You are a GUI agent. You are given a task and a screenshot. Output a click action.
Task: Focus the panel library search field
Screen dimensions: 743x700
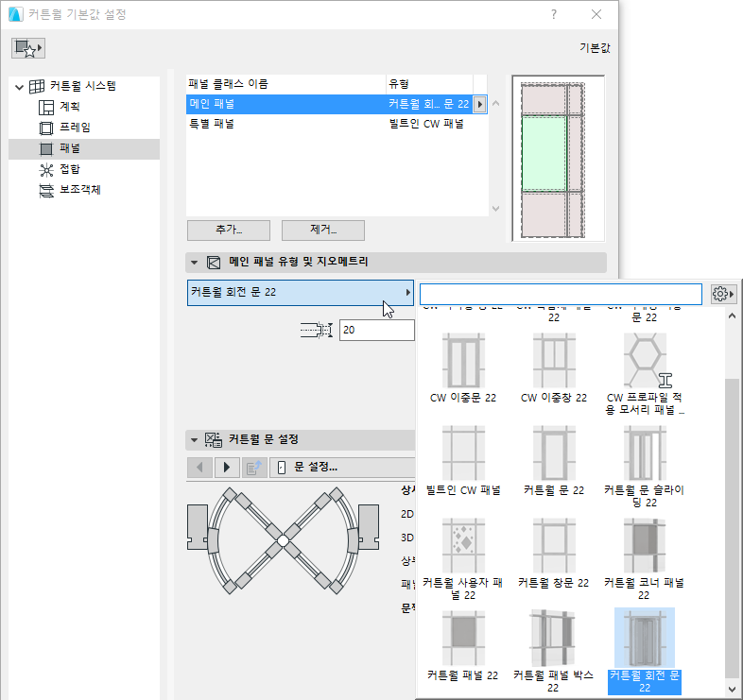561,294
